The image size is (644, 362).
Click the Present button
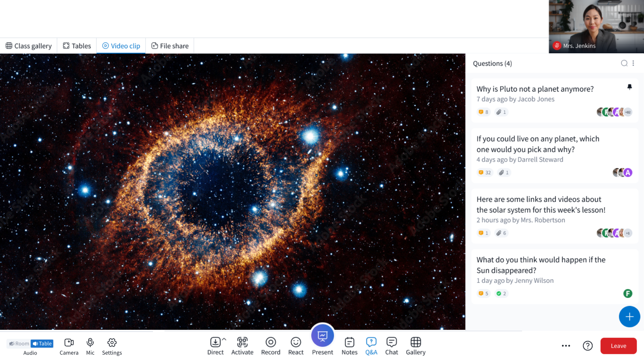322,336
